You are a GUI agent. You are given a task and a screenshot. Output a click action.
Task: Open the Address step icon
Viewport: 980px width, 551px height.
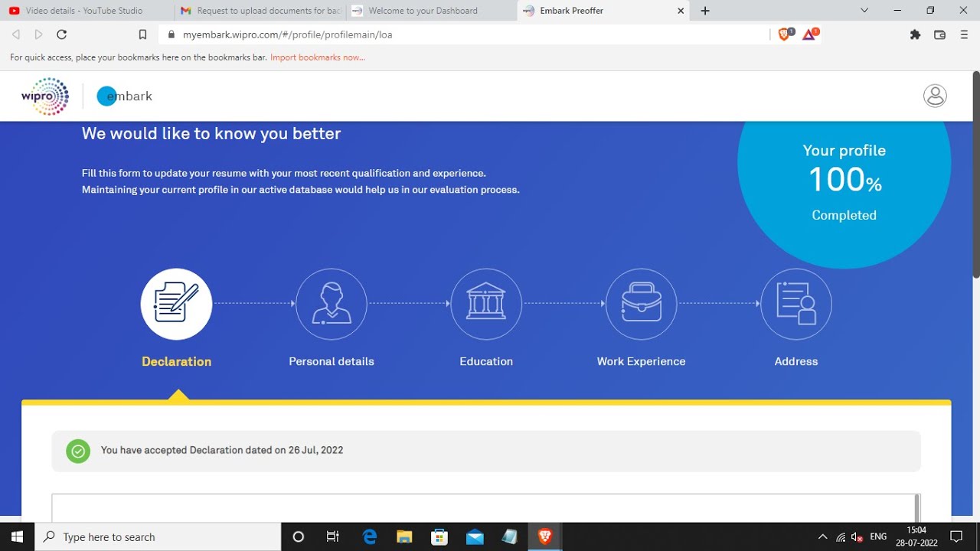pyautogui.click(x=796, y=304)
